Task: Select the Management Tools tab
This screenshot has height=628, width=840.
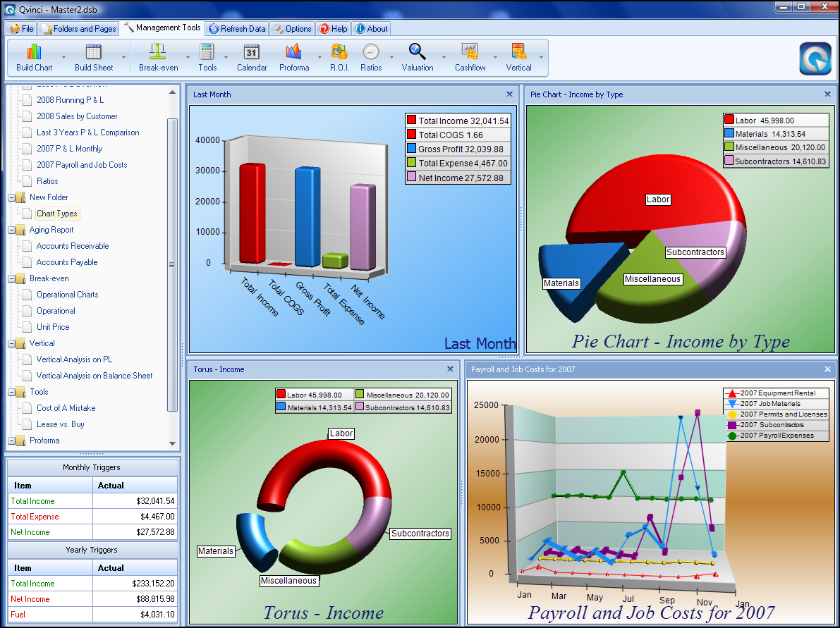Action: (x=162, y=27)
